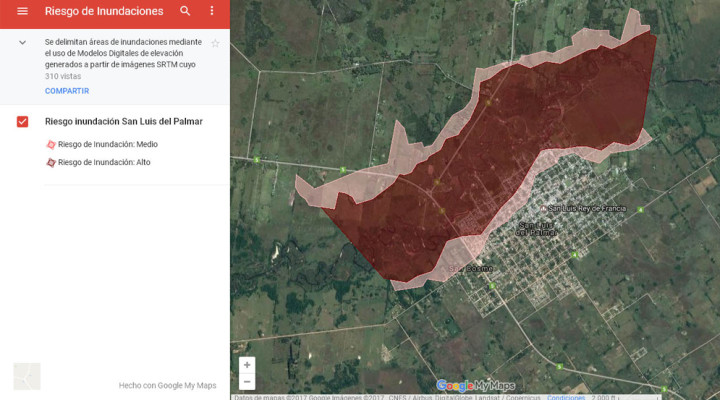Click the Google My Maps logo
The width and height of the screenshot is (720, 400).
475,386
